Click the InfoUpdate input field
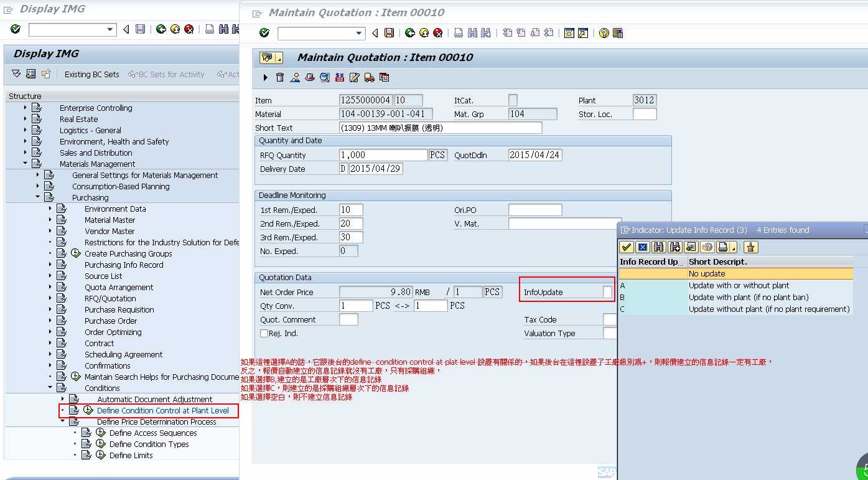 pyautogui.click(x=607, y=292)
